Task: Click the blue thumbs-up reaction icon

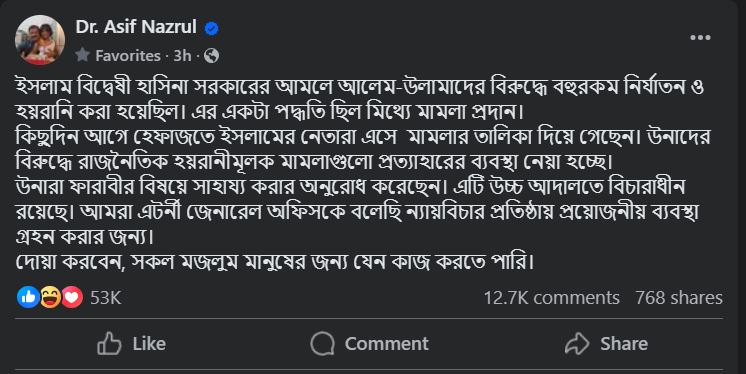Action: pos(28,297)
